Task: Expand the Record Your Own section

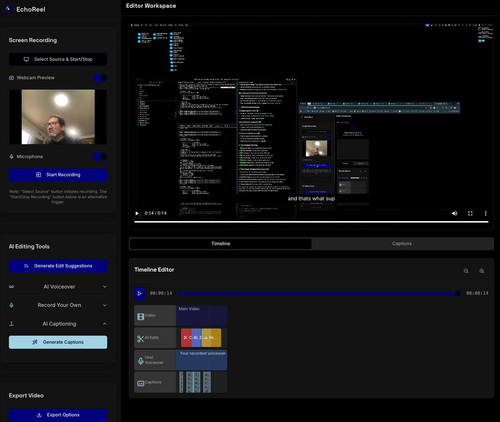Action: 58,305
